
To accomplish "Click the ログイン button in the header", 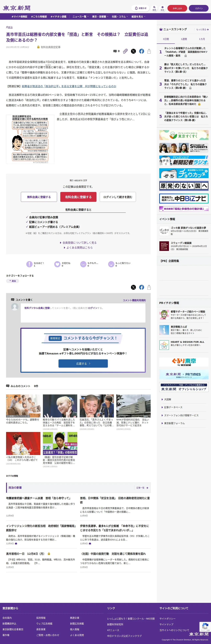I will pos(199,8).
